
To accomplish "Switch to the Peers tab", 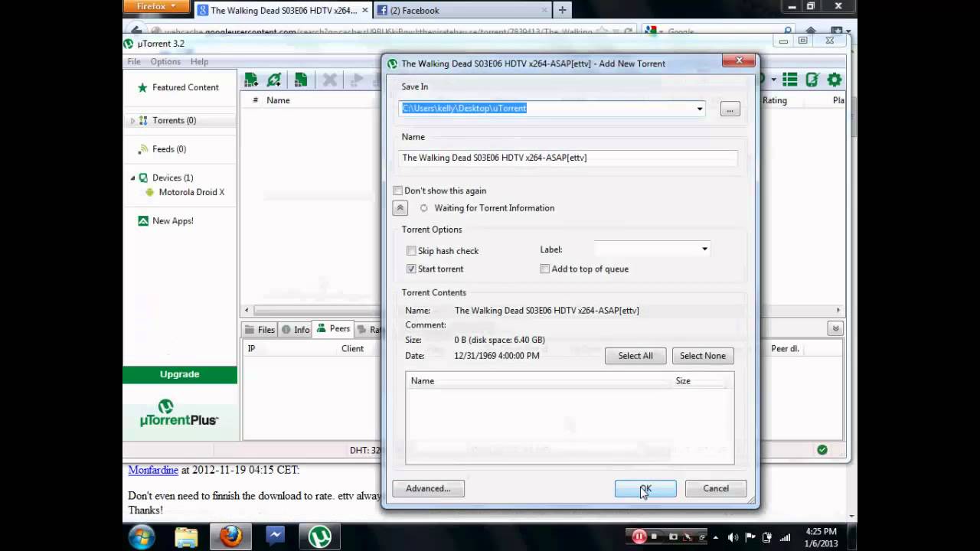I will tap(334, 329).
